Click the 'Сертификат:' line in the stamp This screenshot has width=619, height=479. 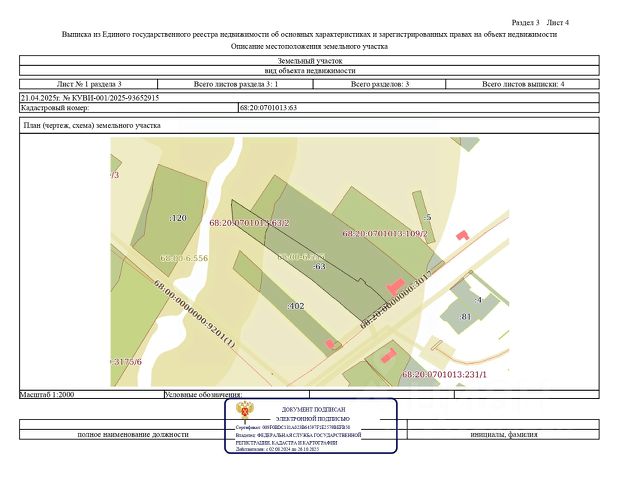click(x=293, y=427)
